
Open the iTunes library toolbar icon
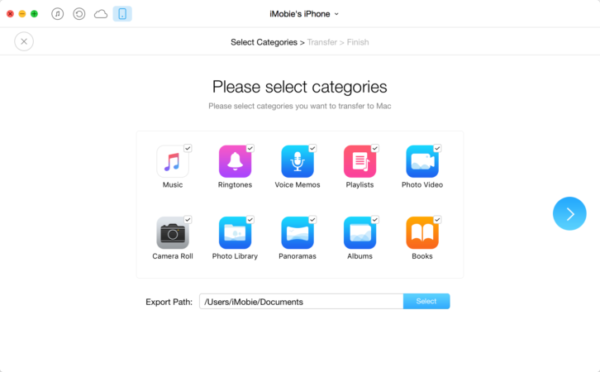click(x=57, y=14)
